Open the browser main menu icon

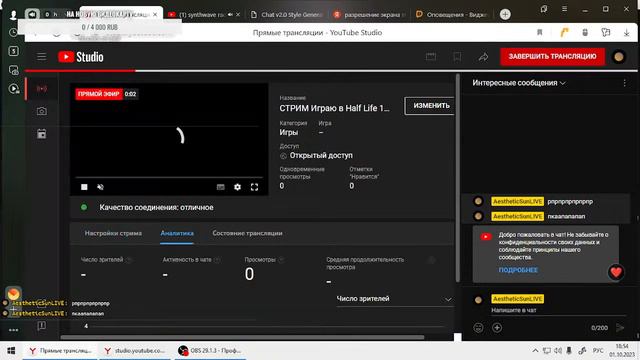(564, 9)
